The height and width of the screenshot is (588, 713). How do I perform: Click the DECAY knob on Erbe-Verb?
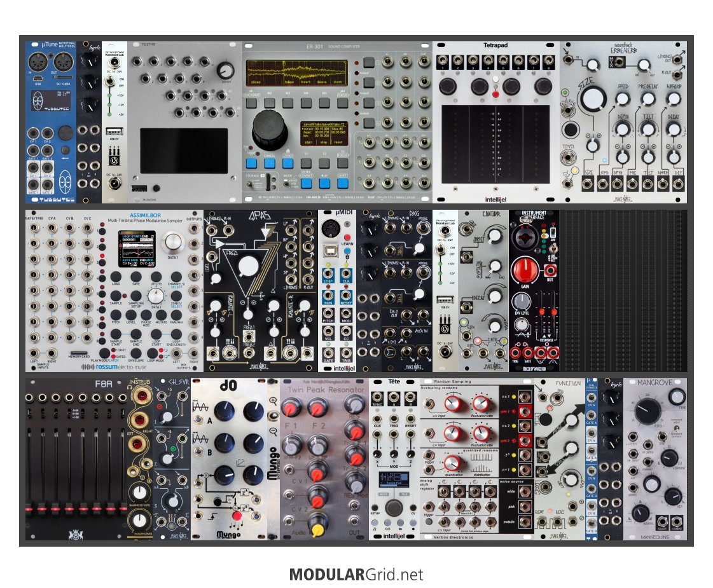pos(674,130)
